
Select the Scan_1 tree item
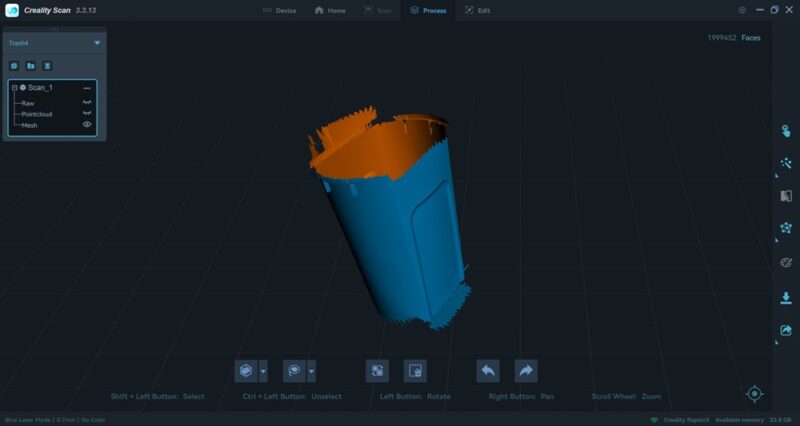point(40,88)
